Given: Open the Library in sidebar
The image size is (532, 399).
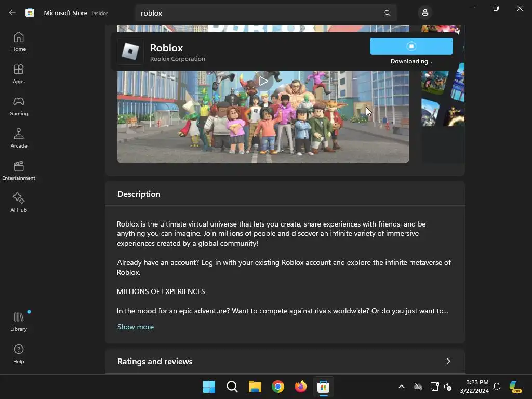Looking at the screenshot, I should tap(19, 322).
